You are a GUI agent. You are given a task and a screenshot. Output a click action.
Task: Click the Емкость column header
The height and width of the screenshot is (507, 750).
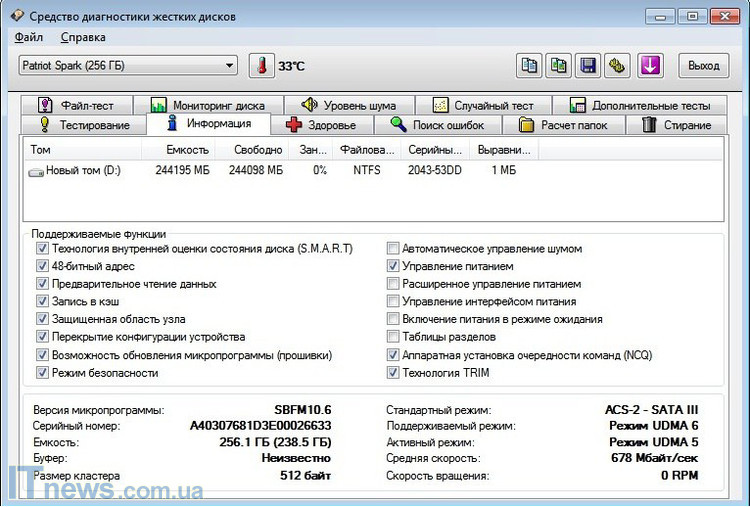click(187, 150)
